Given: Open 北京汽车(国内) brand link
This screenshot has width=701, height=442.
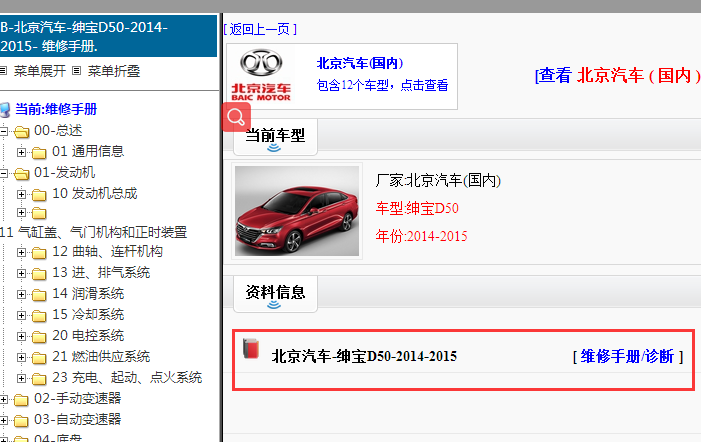Looking at the screenshot, I should point(360,63).
